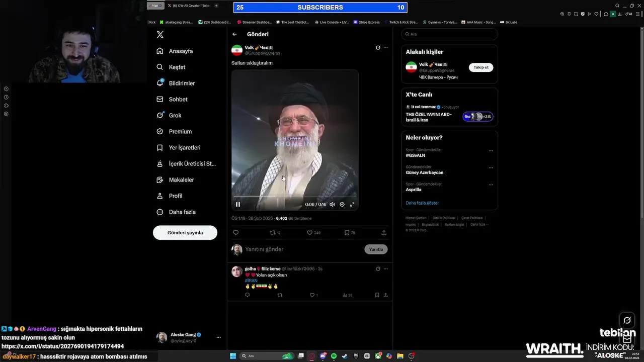The width and height of the screenshot is (644, 362).
Task: Pause the video
Action: click(238, 204)
